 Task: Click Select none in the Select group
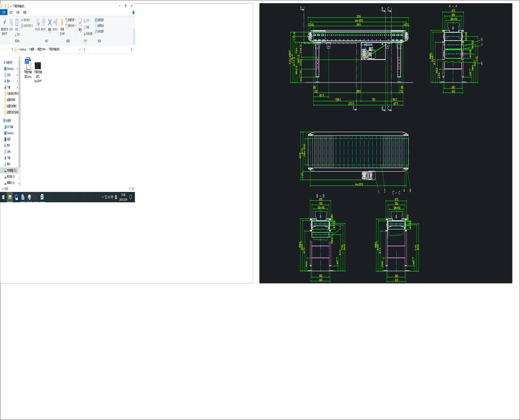(x=99, y=26)
